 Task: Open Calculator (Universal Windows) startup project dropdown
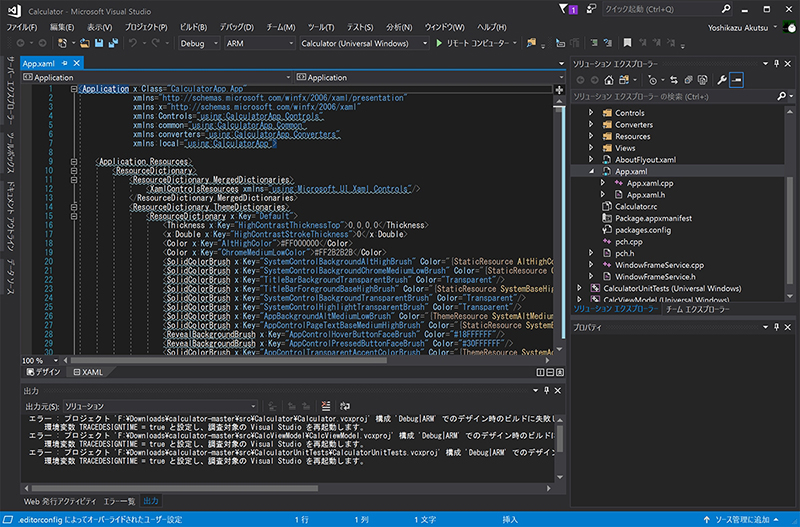[x=364, y=43]
